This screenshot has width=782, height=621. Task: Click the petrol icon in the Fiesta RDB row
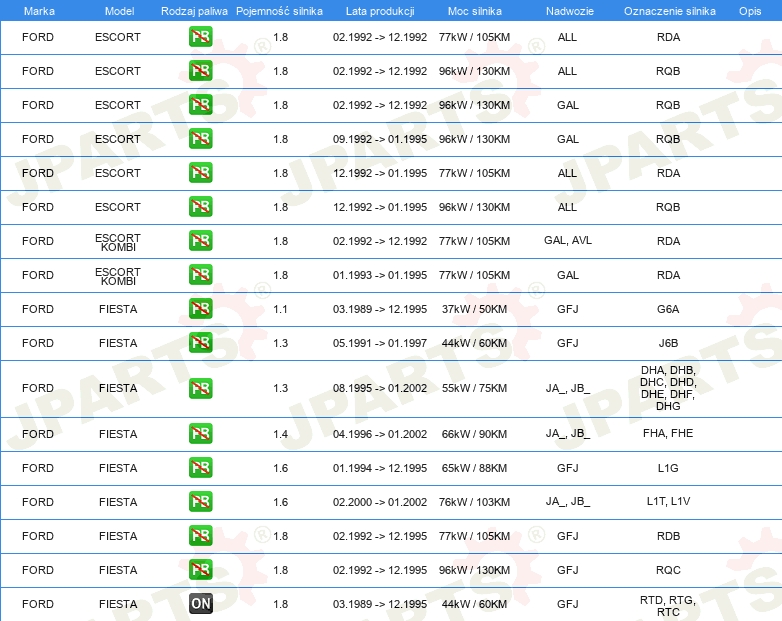click(x=200, y=535)
